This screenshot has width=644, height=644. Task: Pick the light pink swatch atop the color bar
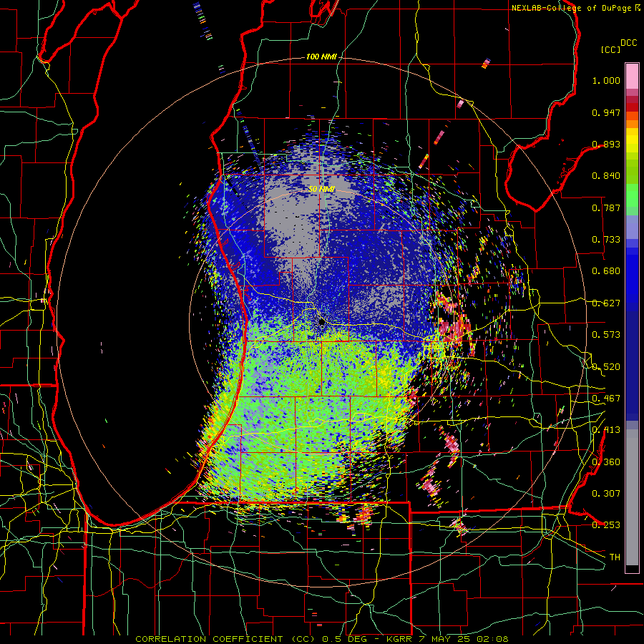point(632,76)
